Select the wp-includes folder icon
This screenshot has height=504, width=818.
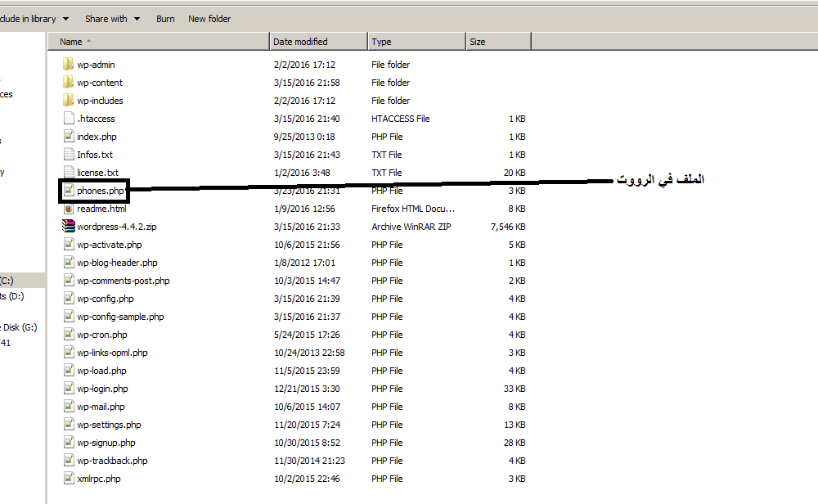[68, 100]
